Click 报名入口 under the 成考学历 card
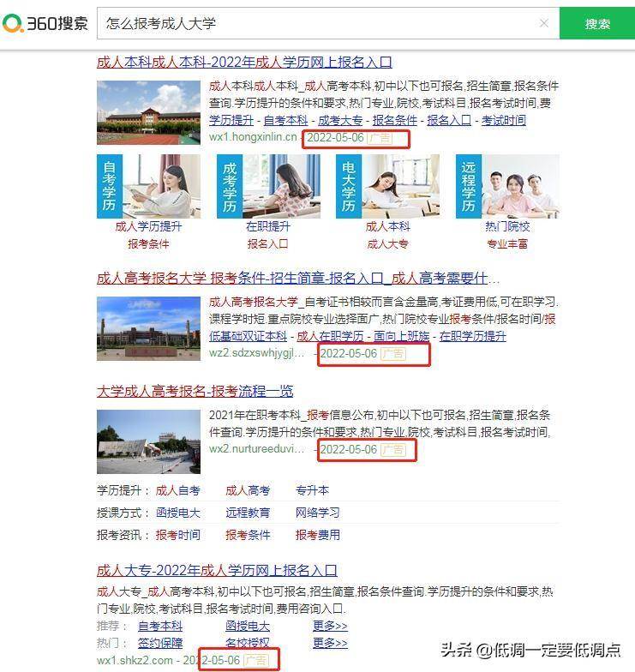The image size is (635, 672). (x=267, y=243)
